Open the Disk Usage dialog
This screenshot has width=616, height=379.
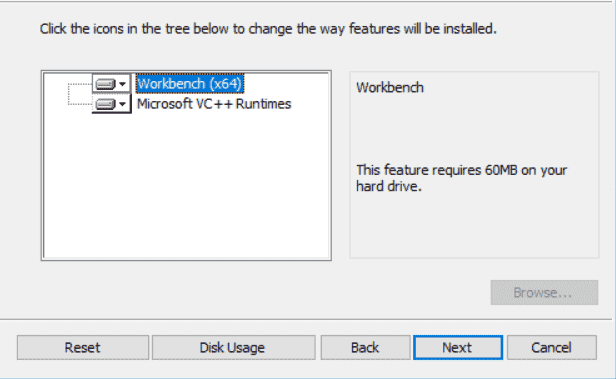tap(233, 348)
